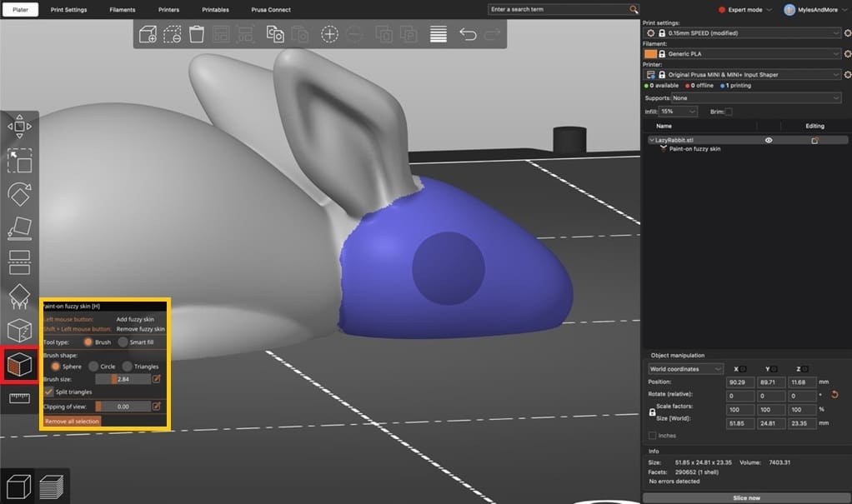Open the Generic PLA filament dropdown

click(742, 54)
